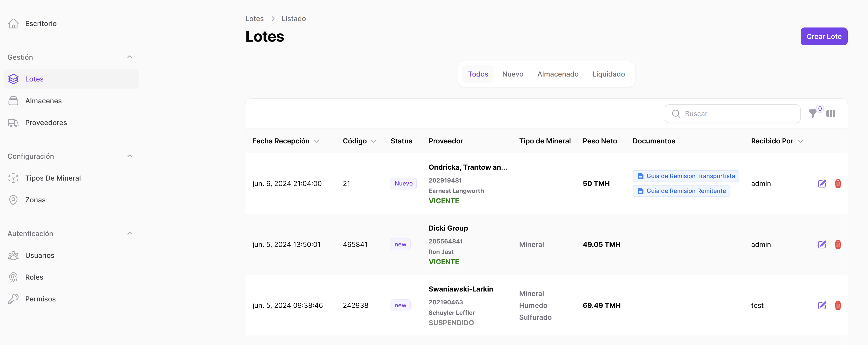Click the Almacenes storage icon
The width and height of the screenshot is (868, 345).
click(x=13, y=101)
